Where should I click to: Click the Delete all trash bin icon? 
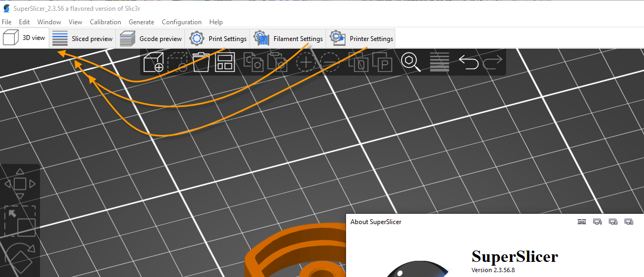(201, 63)
